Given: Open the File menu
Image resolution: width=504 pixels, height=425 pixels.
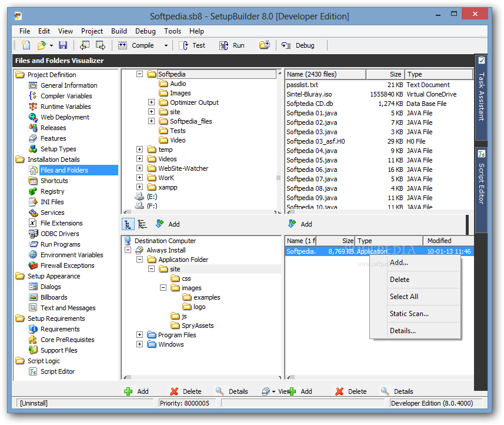Looking at the screenshot, I should [25, 31].
